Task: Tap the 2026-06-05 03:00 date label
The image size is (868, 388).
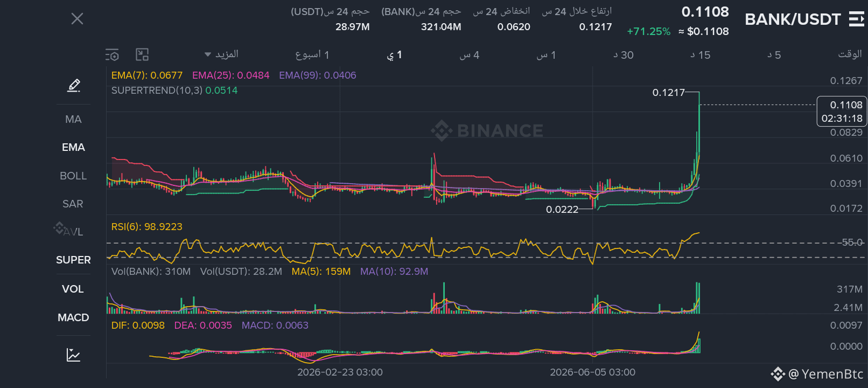Action: coord(592,372)
